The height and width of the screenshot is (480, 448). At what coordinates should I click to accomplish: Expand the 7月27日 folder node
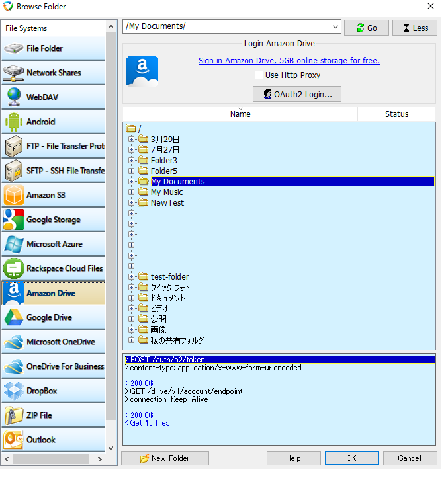[x=131, y=149]
